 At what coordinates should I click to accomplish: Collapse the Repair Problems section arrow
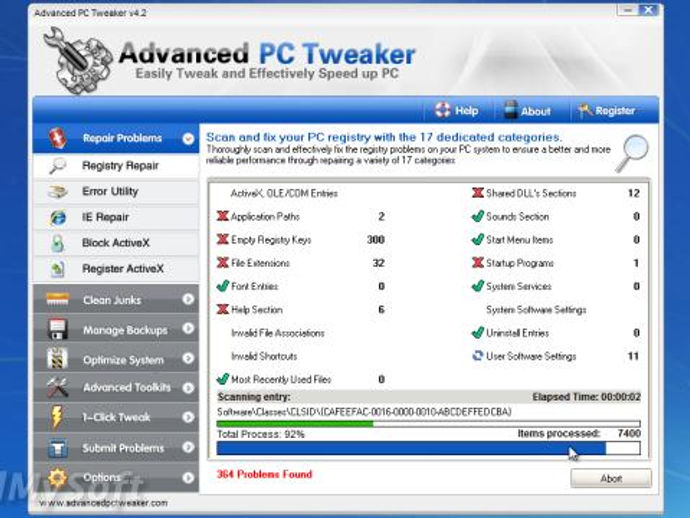pyautogui.click(x=188, y=139)
